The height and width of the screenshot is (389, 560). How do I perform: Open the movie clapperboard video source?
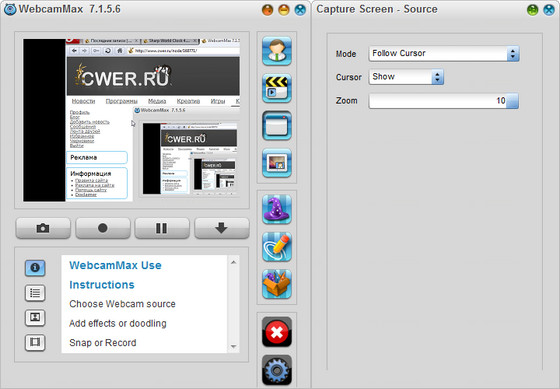pos(277,88)
